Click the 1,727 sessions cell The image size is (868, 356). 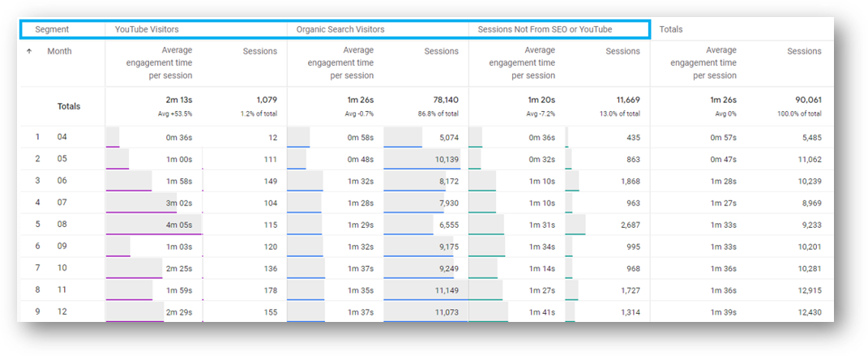[631, 290]
